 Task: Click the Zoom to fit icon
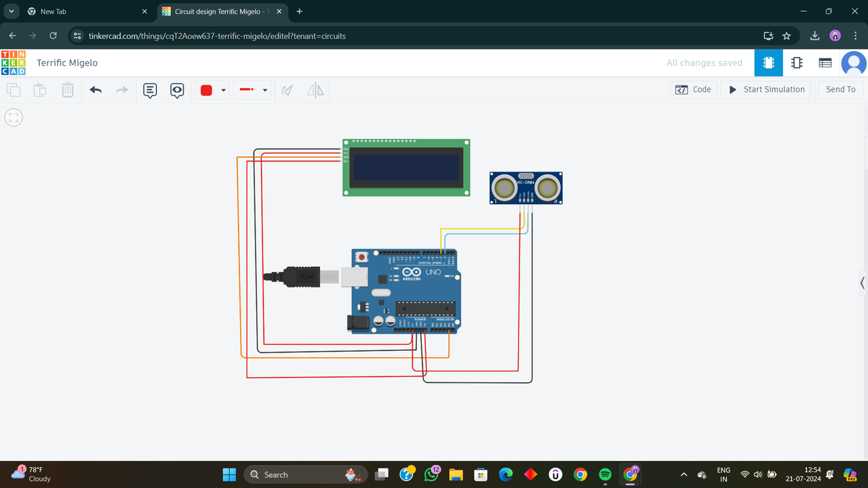(x=14, y=117)
